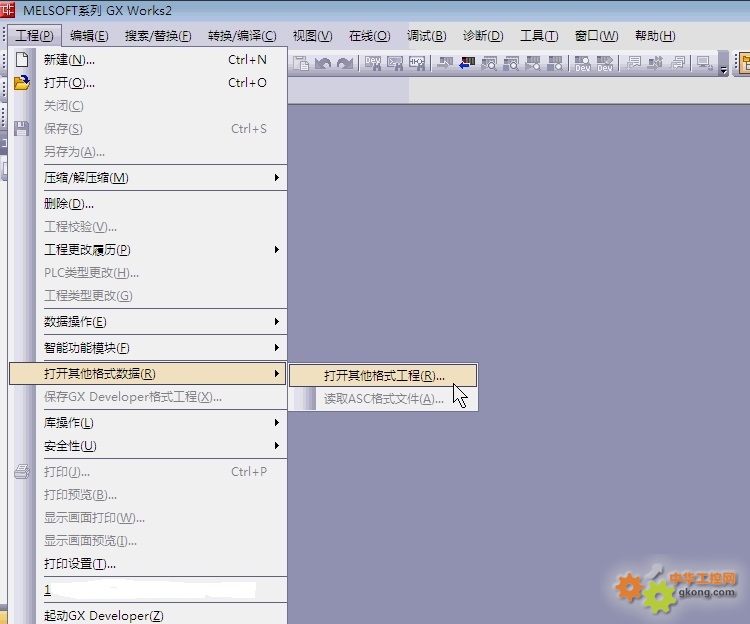The width and height of the screenshot is (750, 624).
Task: Expand 打开其他格式数据(R) submenu arrow
Action: (x=276, y=373)
